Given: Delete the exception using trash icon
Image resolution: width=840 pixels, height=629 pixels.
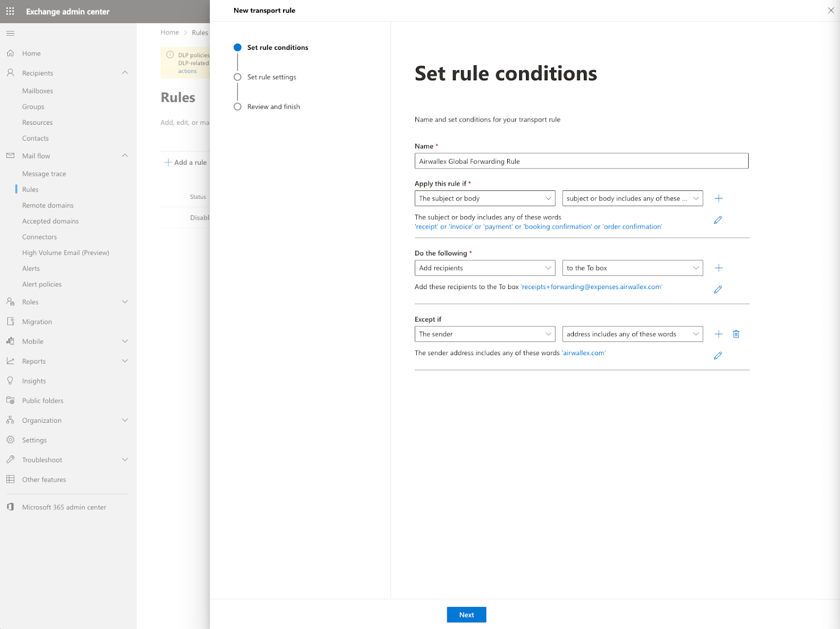Looking at the screenshot, I should point(736,334).
